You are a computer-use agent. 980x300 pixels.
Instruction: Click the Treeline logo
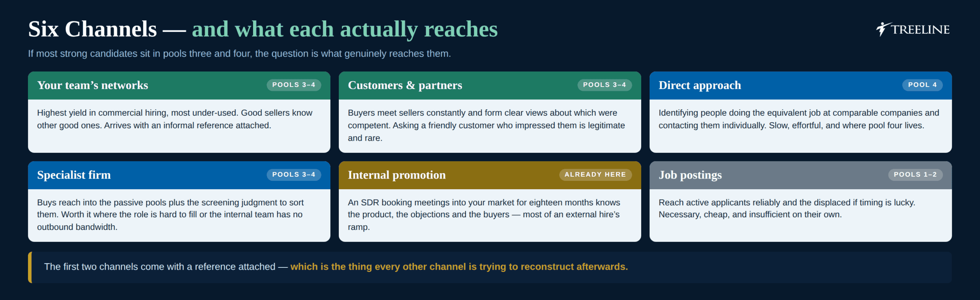coord(913,29)
